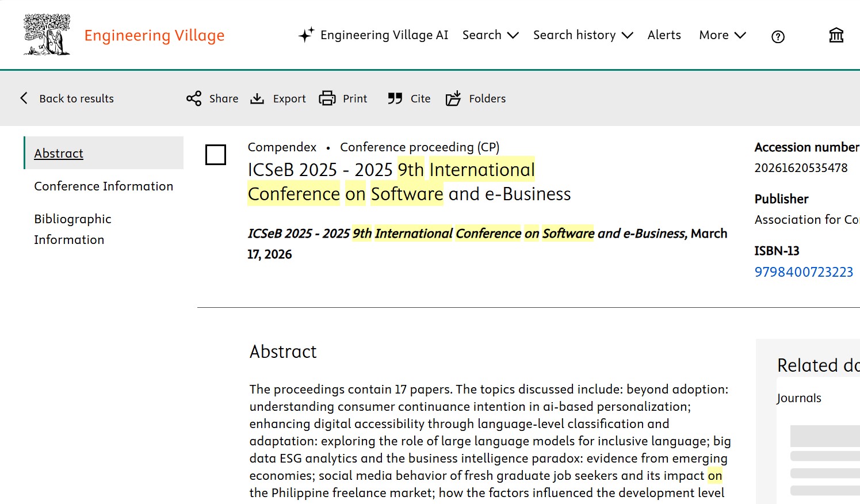
Task: Click the Cite quotation marks icon
Action: point(395,98)
